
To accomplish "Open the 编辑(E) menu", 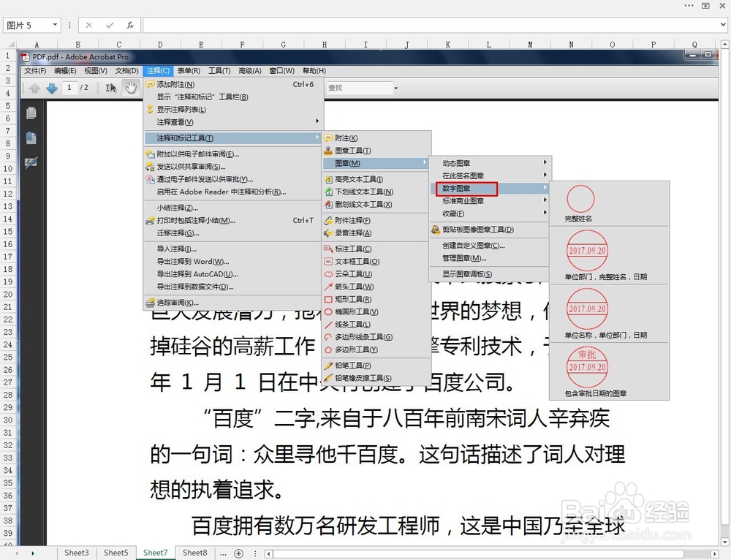I will point(65,71).
